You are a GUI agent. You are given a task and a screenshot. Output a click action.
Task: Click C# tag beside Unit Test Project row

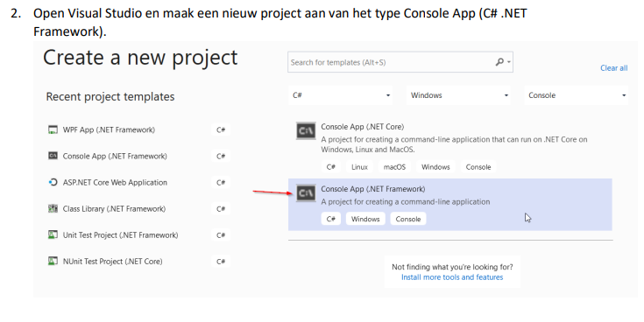point(221,235)
